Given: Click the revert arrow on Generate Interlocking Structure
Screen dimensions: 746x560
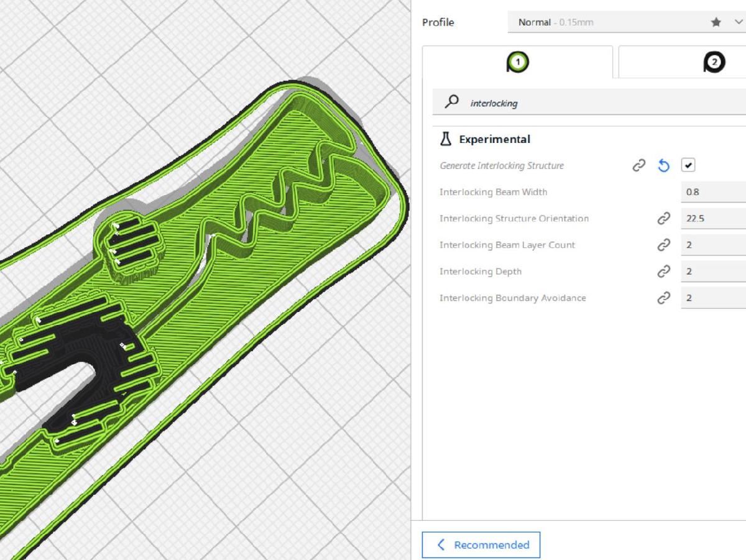Looking at the screenshot, I should (x=663, y=165).
